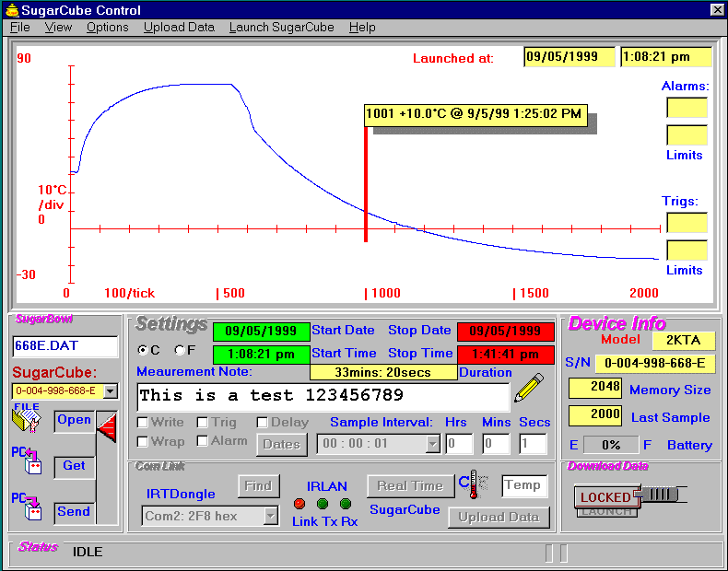The width and height of the screenshot is (728, 571).
Task: Click the Send button
Action: 75,513
